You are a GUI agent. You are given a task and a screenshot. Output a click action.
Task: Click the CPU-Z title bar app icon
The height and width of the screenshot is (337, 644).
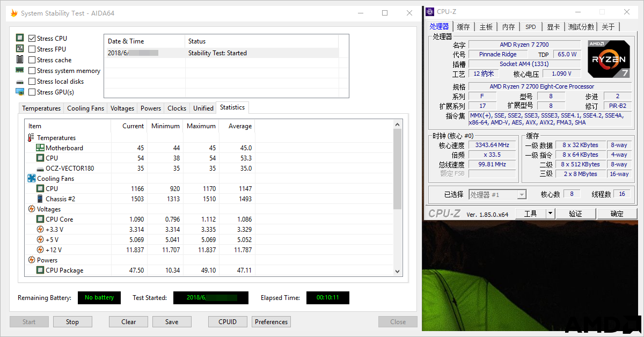coord(430,11)
